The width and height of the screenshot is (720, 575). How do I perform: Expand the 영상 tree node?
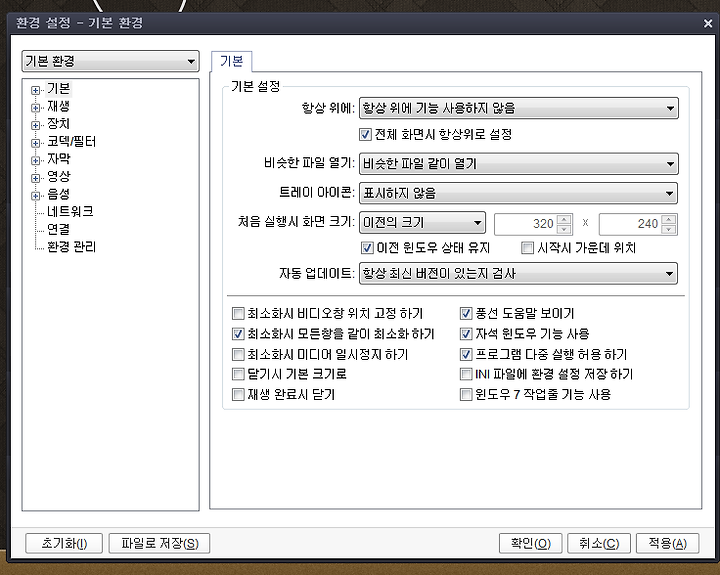point(35,178)
